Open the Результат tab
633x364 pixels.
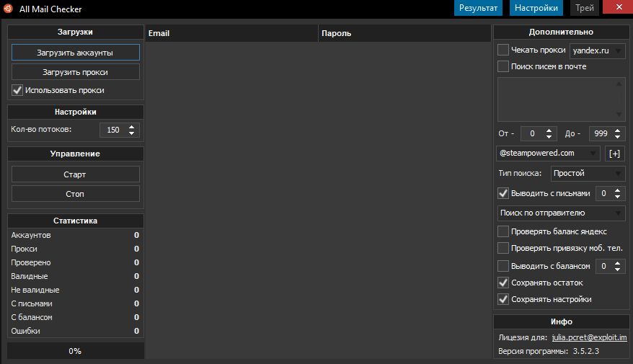tap(478, 8)
